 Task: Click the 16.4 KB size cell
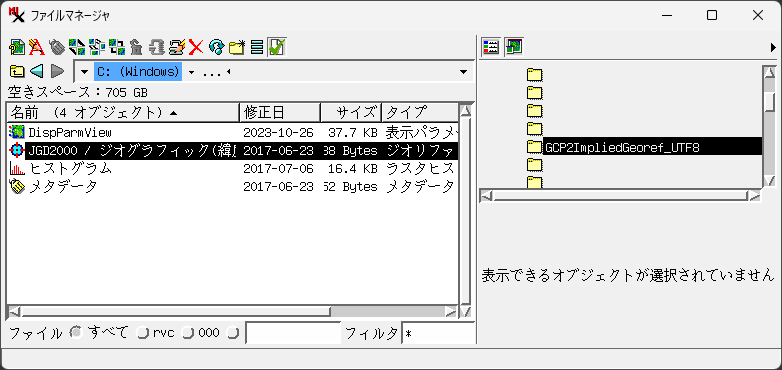click(x=353, y=169)
